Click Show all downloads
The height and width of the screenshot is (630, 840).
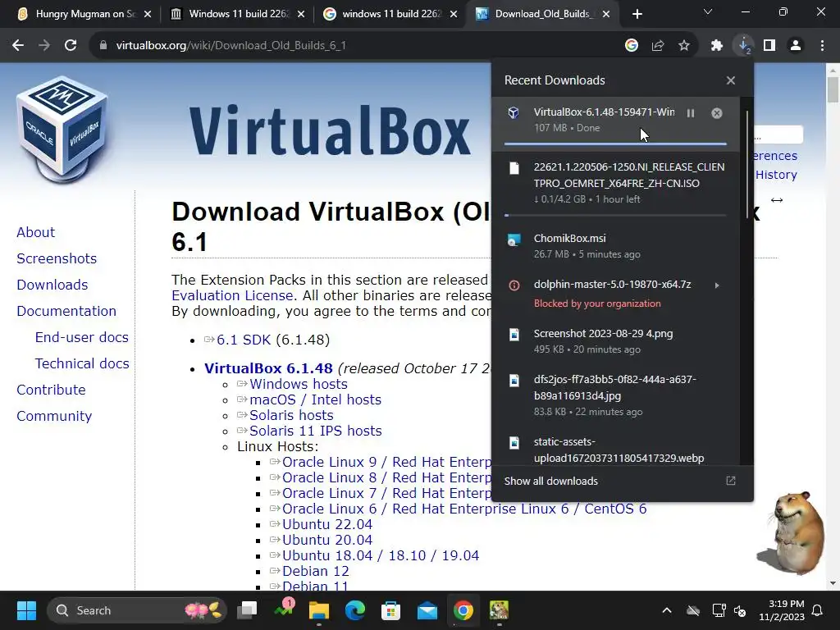click(550, 481)
